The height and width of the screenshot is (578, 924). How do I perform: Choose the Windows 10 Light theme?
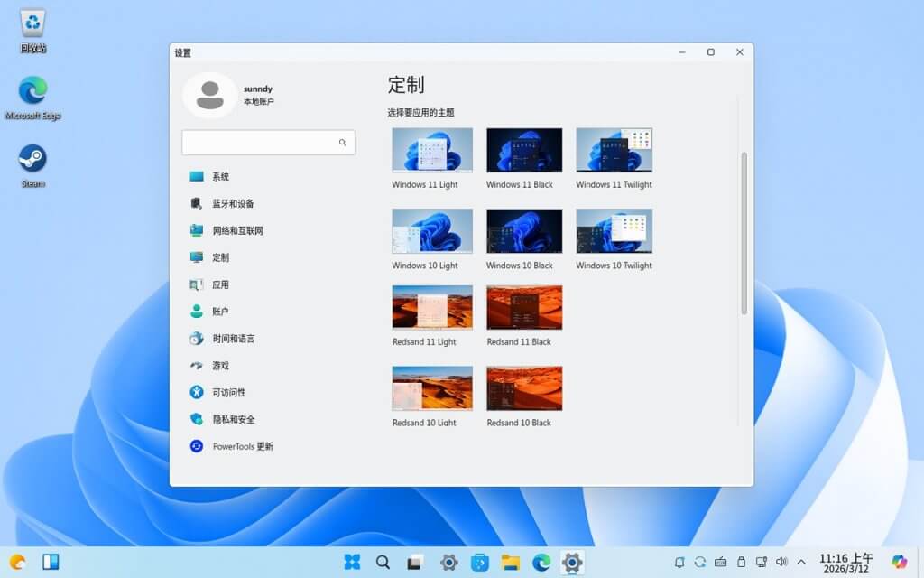(432, 230)
